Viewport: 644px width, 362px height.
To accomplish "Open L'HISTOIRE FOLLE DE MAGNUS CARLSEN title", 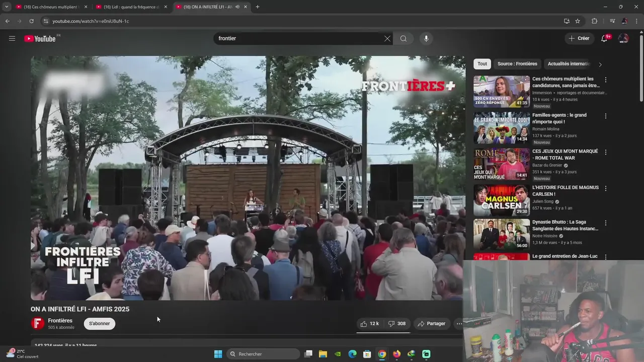I will [566, 191].
